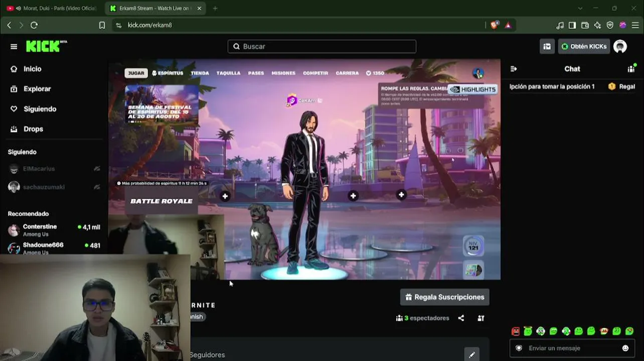Open the chat identity badge icon
644x361 pixels.
click(x=519, y=348)
